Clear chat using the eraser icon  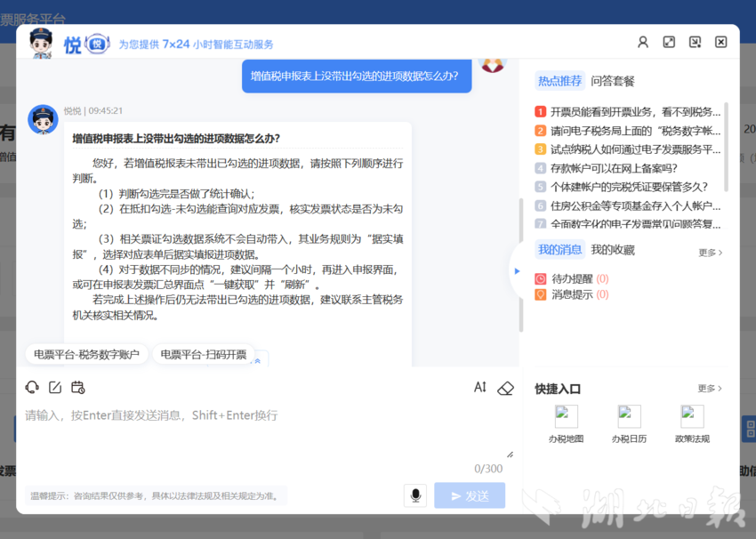[505, 388]
